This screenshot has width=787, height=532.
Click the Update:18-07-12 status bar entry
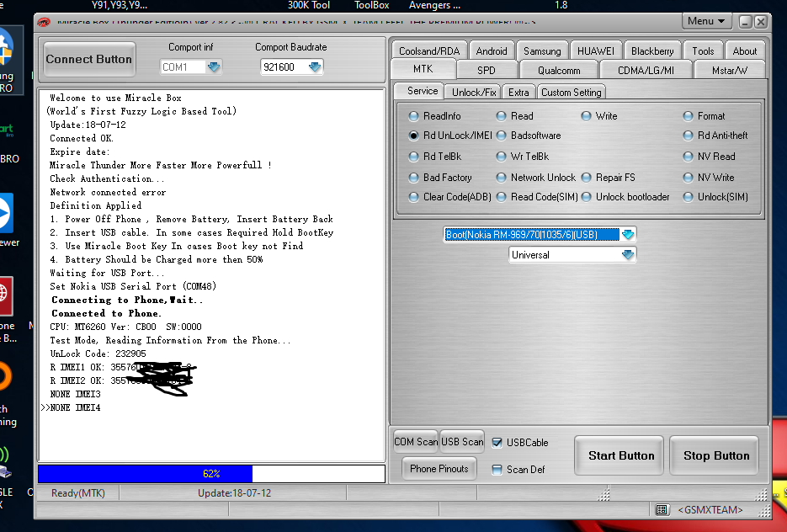(234, 492)
